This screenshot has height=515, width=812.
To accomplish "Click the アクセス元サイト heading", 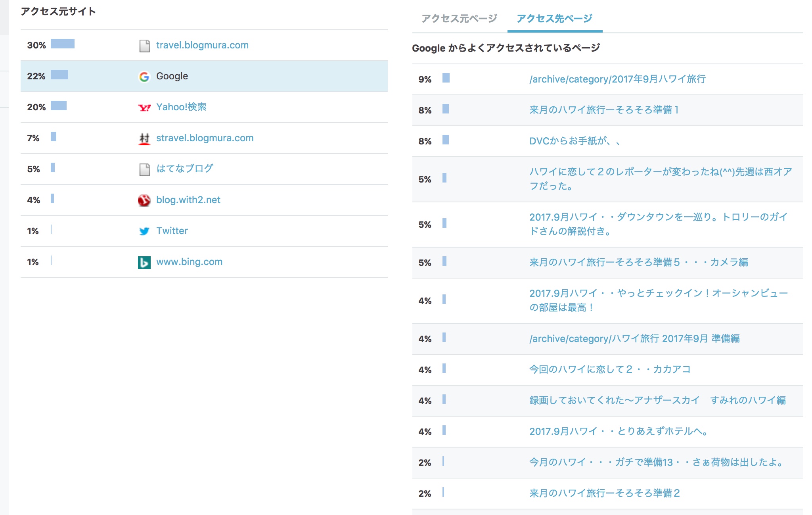I will coord(58,12).
